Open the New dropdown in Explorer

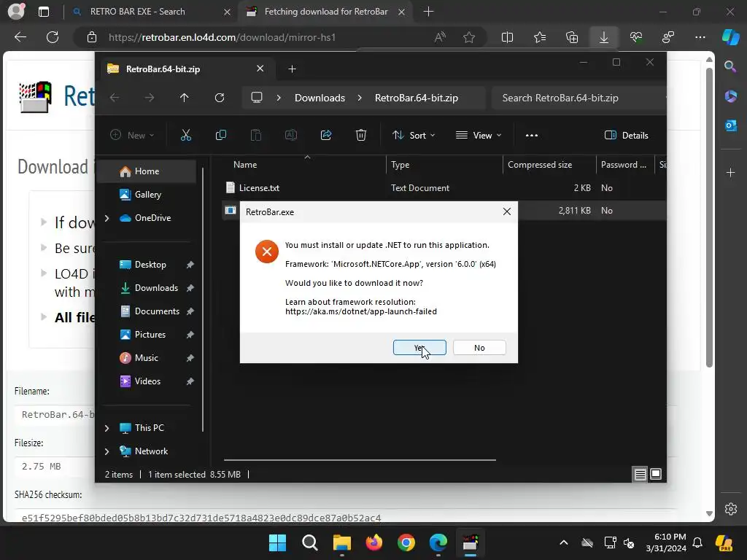coord(132,135)
